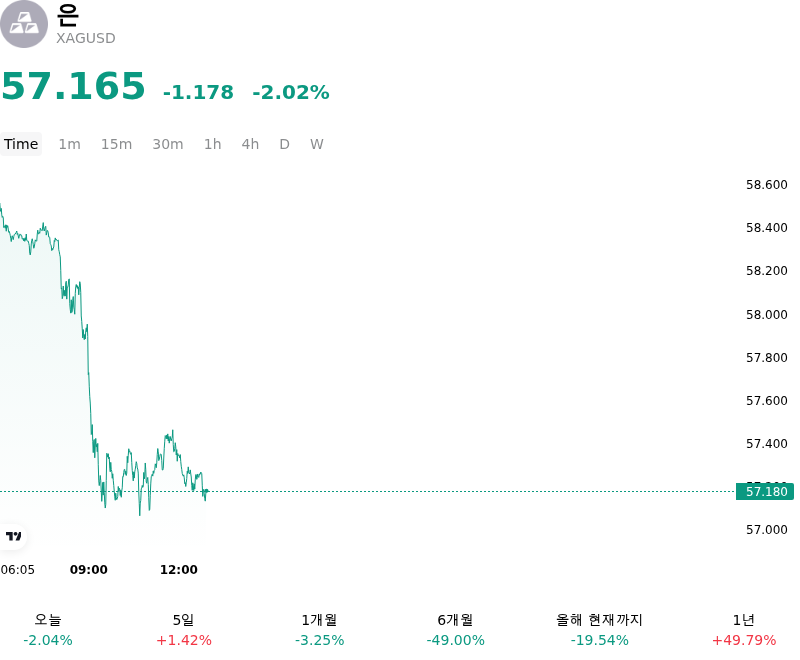Switch chart to weekly W interval
Screen dimensions: 800x660
click(x=316, y=144)
